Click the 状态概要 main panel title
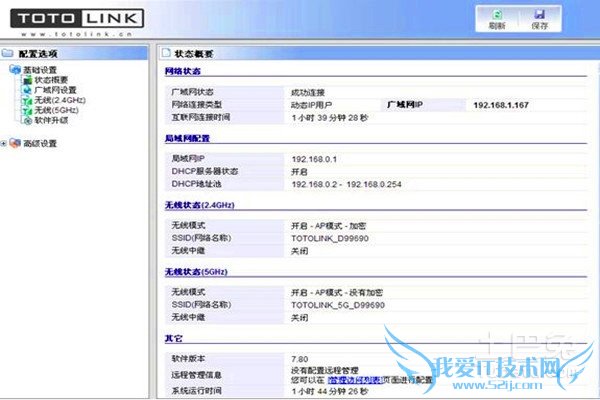 click(x=194, y=53)
